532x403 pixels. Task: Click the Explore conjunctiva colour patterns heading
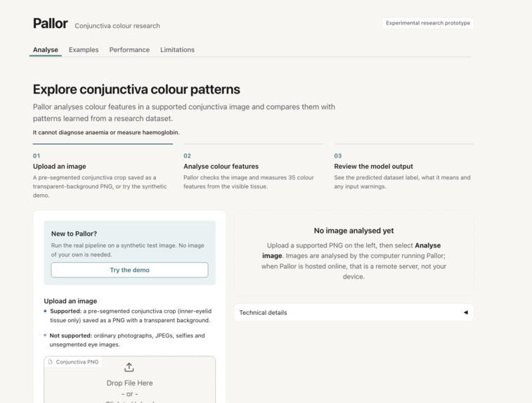(x=136, y=89)
